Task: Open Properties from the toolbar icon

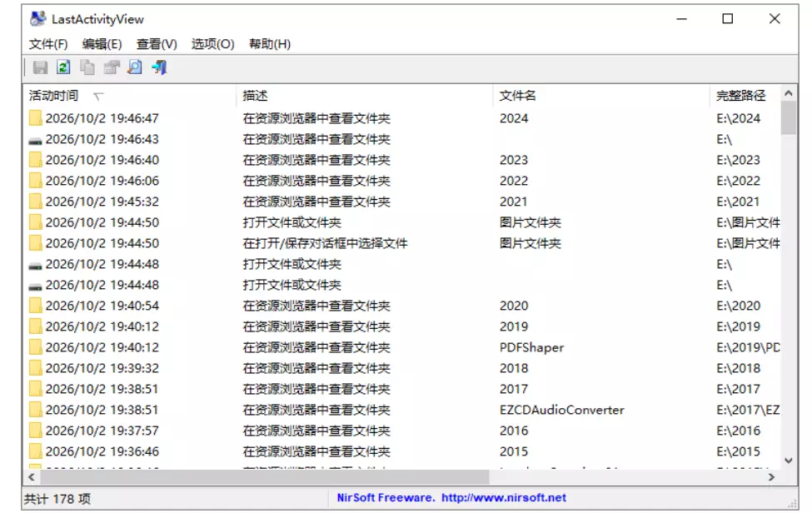Action: click(112, 67)
